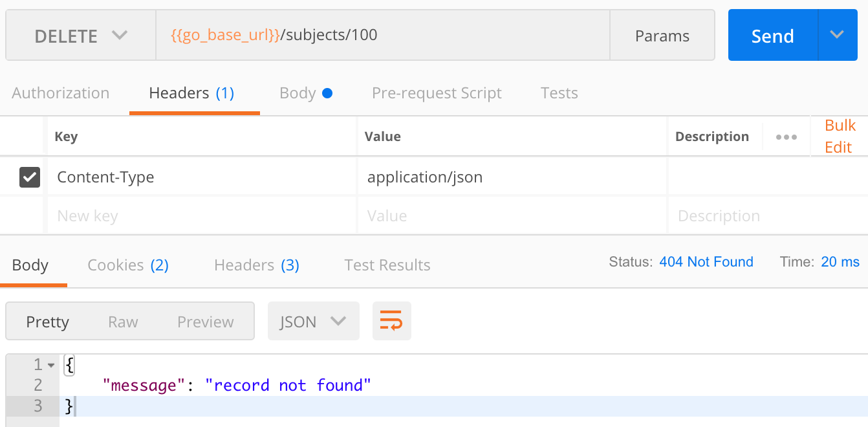Uncheck the Content-Type header checkbox

tap(30, 177)
